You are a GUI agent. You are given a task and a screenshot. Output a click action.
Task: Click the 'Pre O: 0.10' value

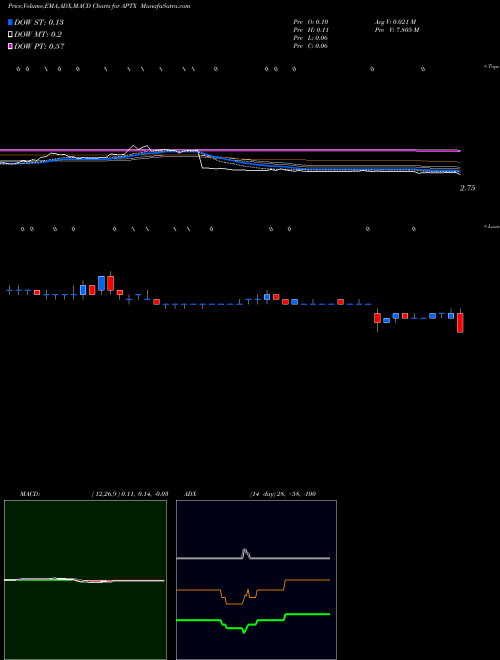(311, 21)
